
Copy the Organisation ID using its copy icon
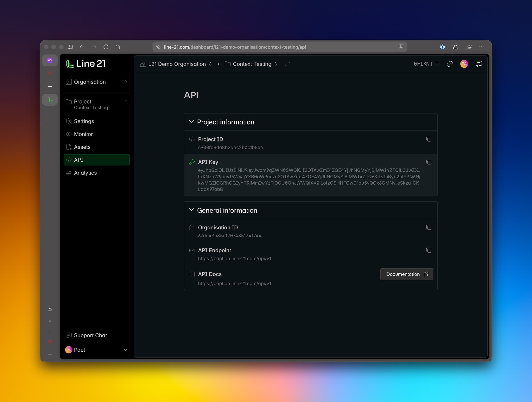point(429,227)
